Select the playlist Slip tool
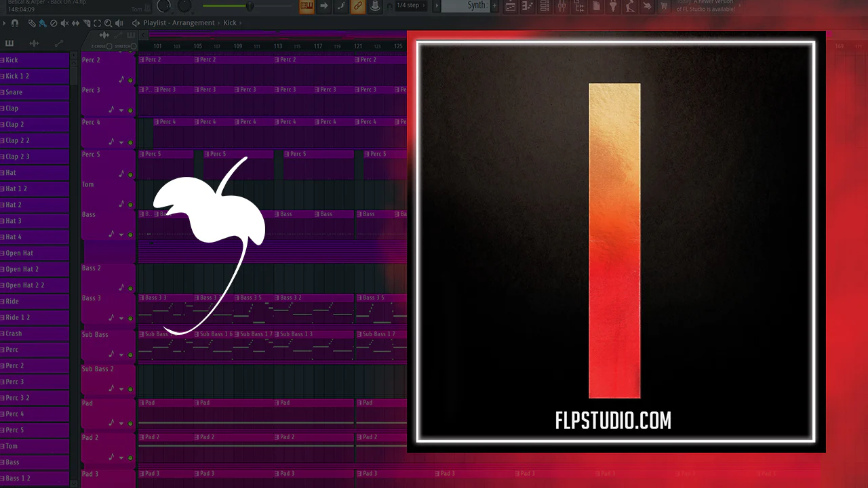868x488 pixels. click(x=75, y=23)
